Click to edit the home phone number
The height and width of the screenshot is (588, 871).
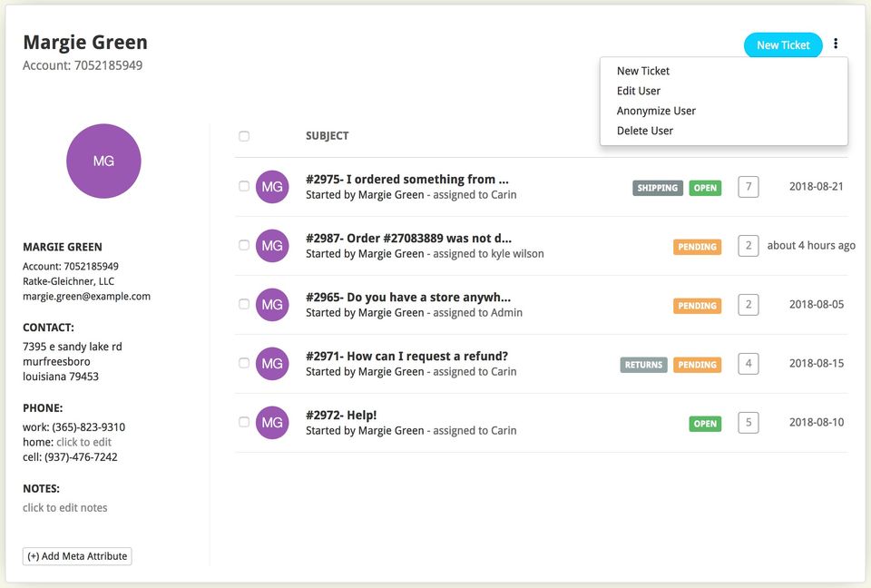tap(83, 442)
